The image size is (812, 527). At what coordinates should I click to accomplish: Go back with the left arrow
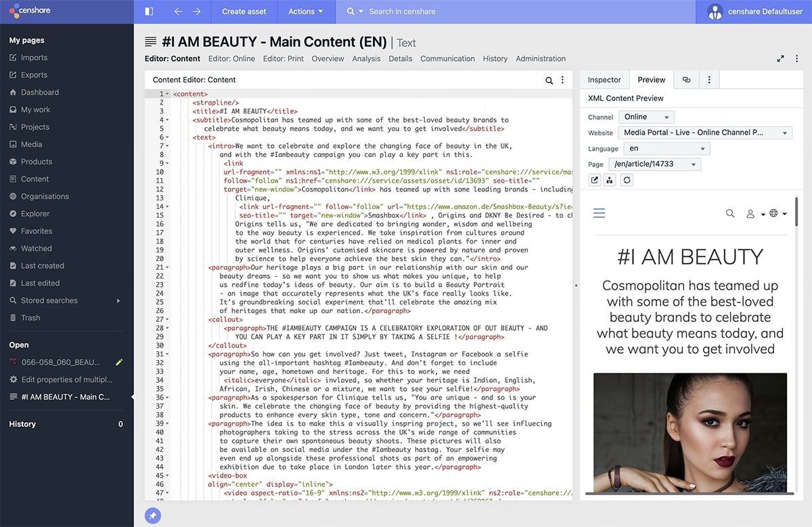(178, 12)
